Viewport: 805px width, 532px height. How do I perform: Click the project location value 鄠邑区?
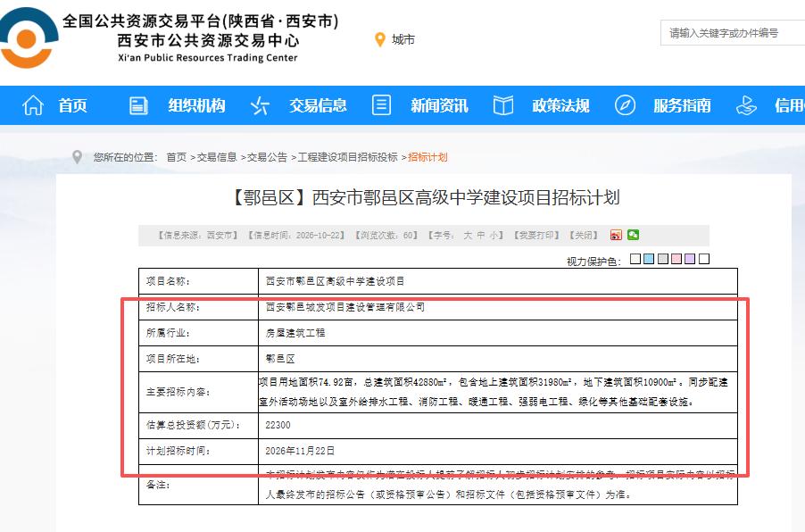pos(280,359)
